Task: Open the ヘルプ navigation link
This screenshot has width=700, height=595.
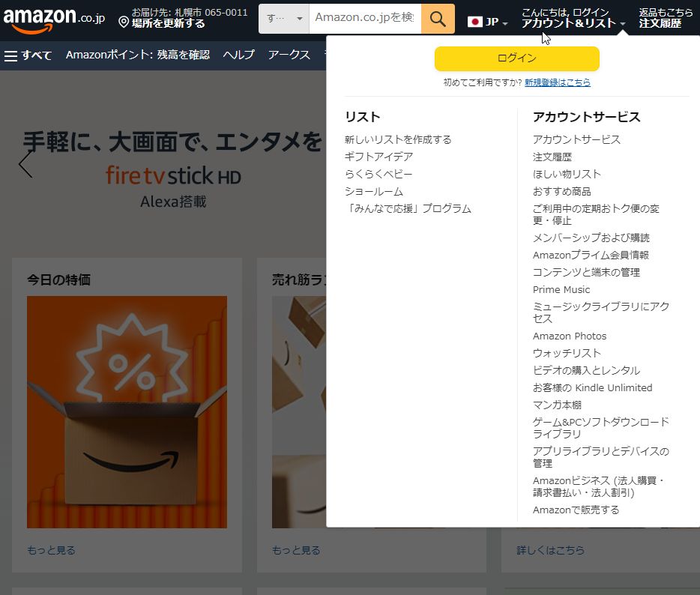Action: [238, 55]
